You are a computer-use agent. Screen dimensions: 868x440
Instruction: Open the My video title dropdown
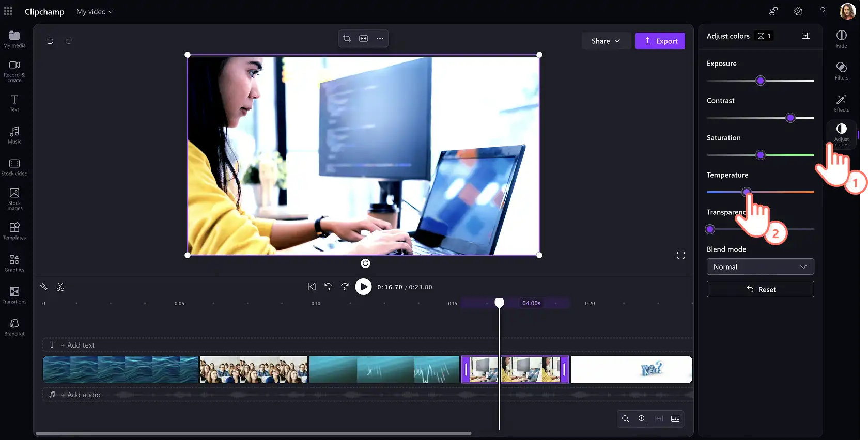pos(95,11)
